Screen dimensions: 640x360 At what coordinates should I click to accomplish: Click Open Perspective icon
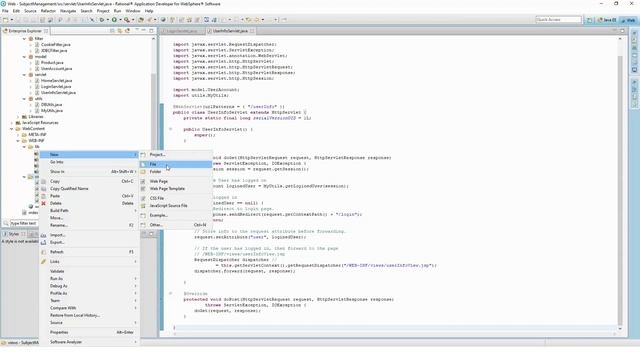tap(589, 20)
